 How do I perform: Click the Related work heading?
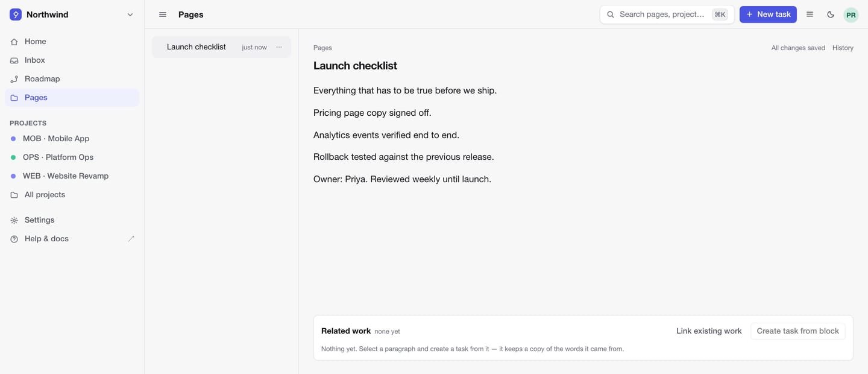point(346,331)
